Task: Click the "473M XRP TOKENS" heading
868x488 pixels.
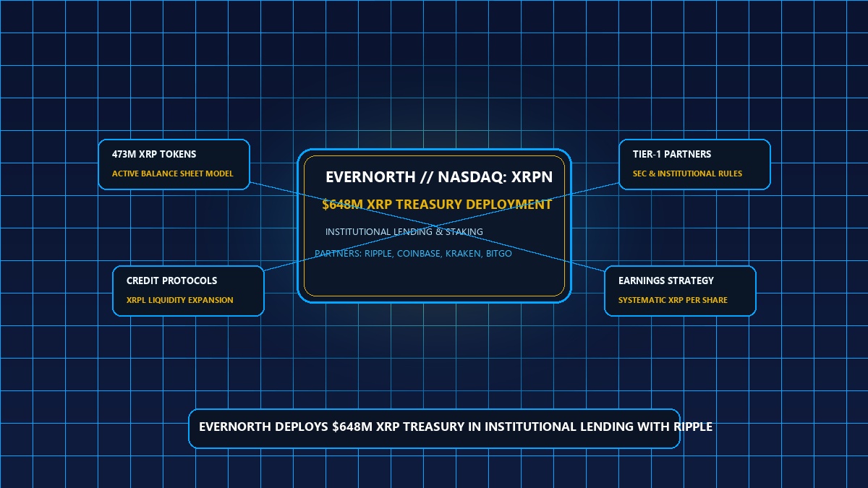Action: (154, 154)
